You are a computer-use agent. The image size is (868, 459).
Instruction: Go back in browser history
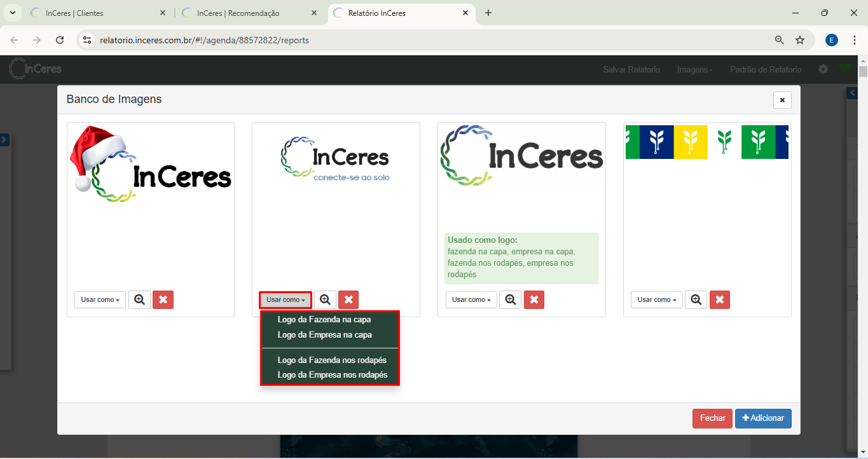[14, 40]
